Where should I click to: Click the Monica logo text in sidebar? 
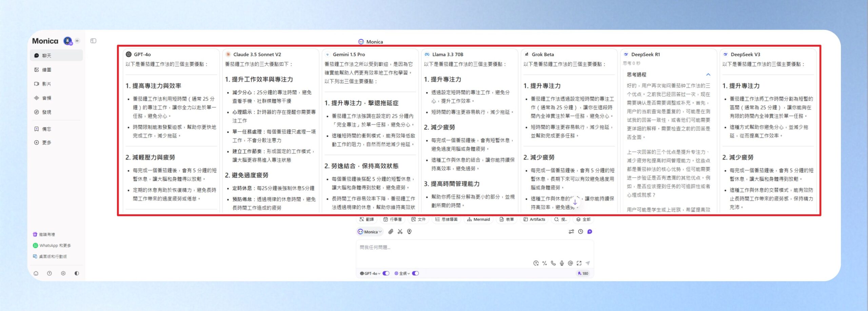coord(45,41)
